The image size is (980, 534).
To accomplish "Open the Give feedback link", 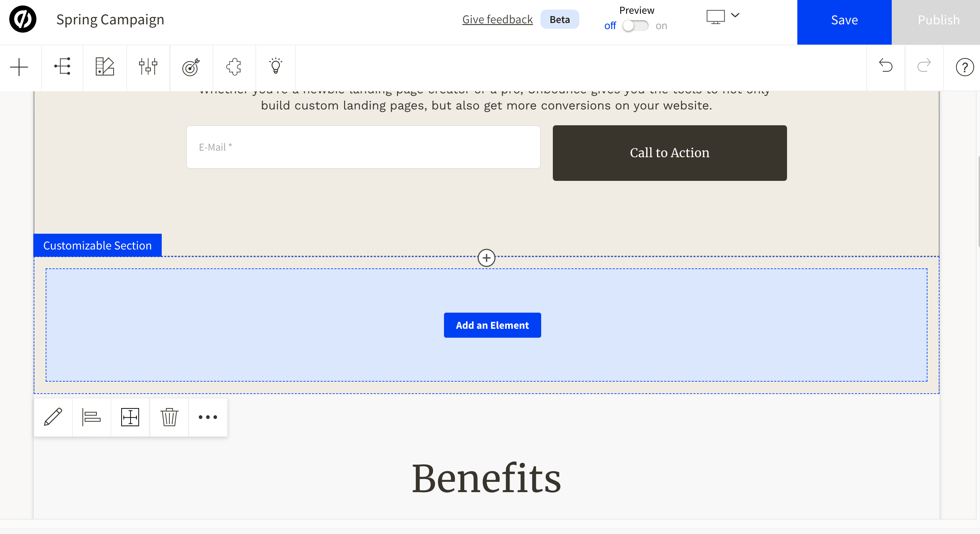I will (x=497, y=20).
